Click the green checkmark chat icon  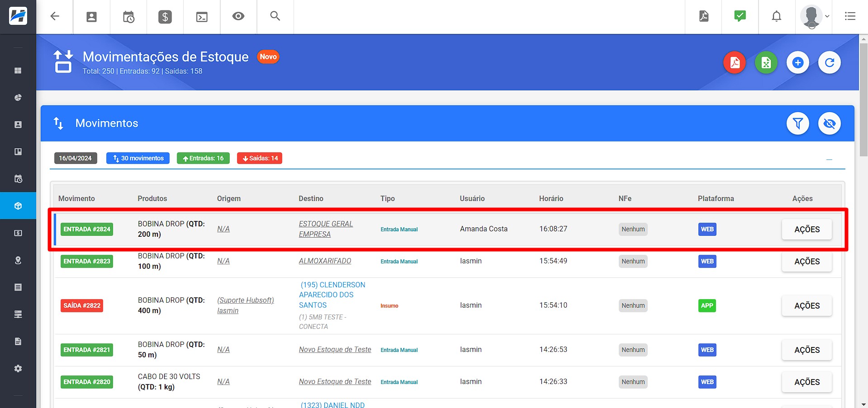[740, 16]
